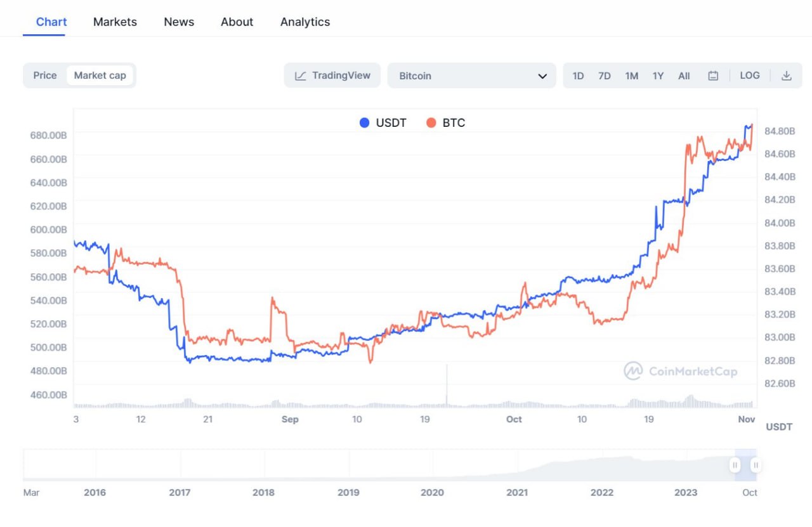Toggle LOG scale on the chart
Image resolution: width=812 pixels, height=527 pixels.
coord(749,75)
